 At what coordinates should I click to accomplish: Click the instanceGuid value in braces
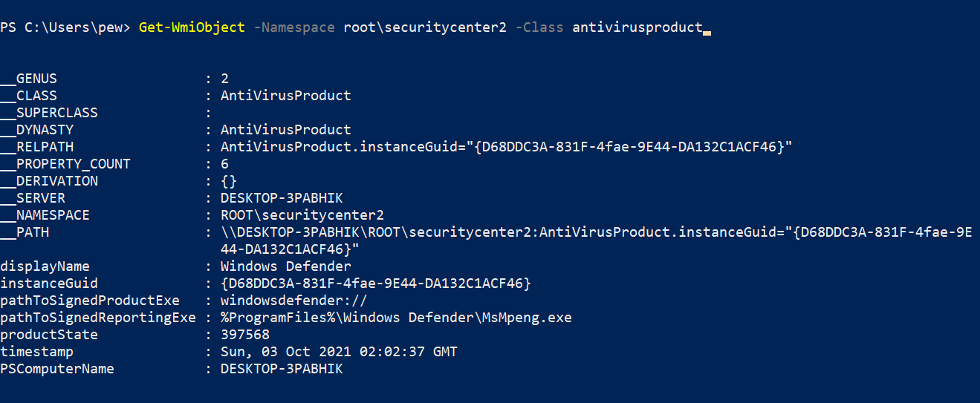click(376, 284)
